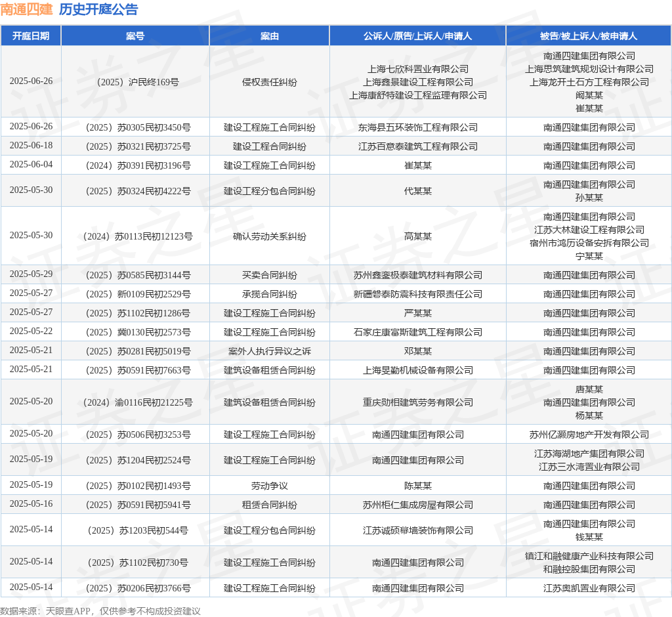Image resolution: width=672 pixels, height=617 pixels.
Task: Select plaintiff 苏州鑫玺极泰建筑材料有限公司
Action: tap(418, 275)
